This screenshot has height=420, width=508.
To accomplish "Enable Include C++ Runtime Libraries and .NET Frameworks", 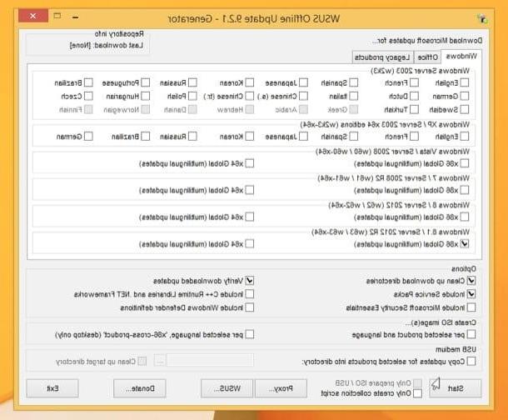I will pos(250,294).
